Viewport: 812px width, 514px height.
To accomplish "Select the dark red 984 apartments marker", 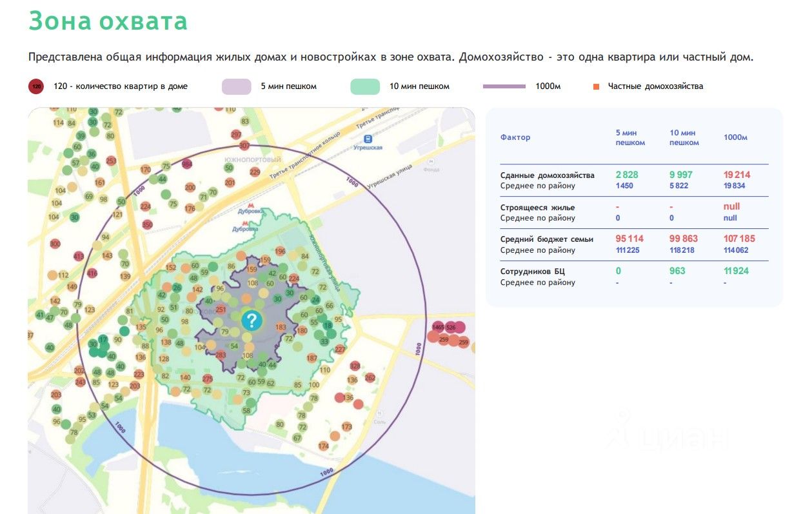I will [x=187, y=164].
